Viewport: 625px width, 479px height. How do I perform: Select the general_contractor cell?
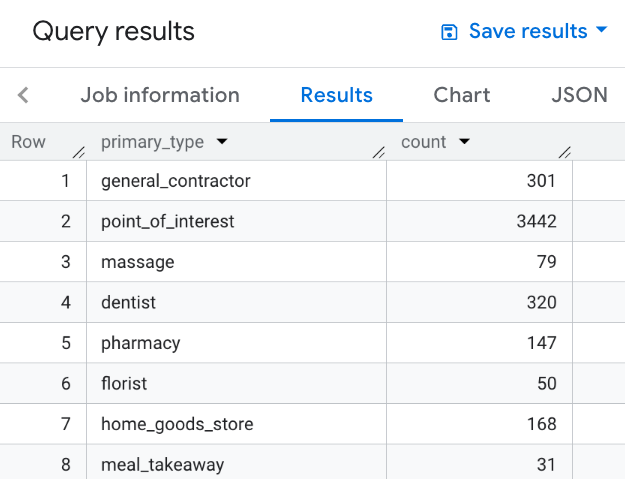[x=175, y=181]
